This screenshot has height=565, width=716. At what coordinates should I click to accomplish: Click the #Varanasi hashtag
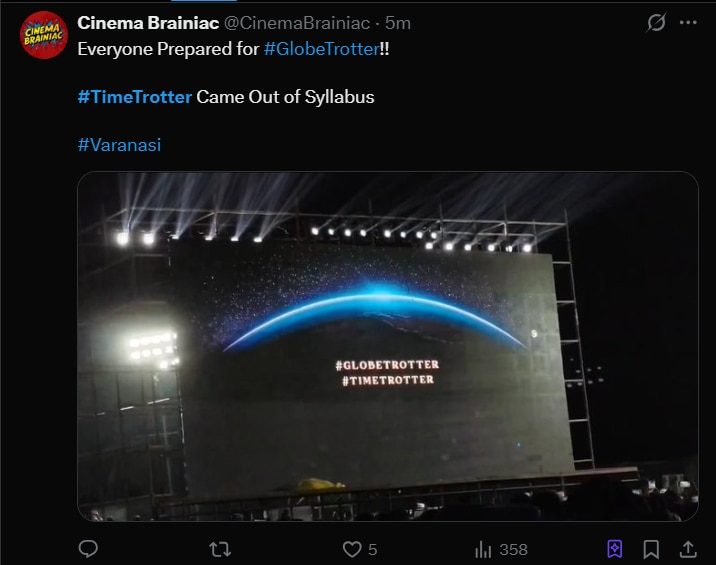click(x=119, y=145)
